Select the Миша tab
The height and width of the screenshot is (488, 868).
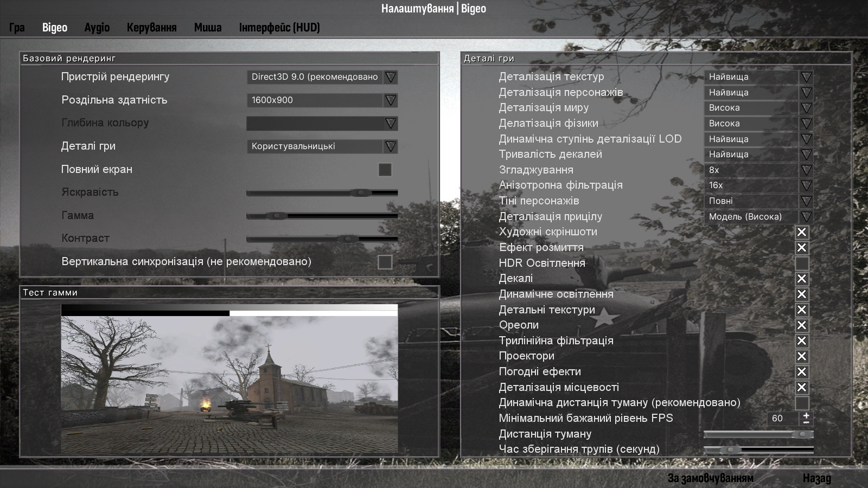[208, 27]
